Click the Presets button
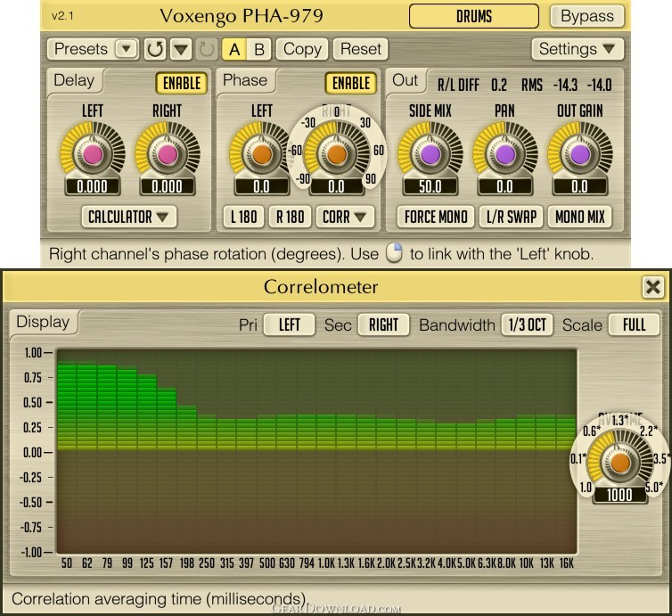The width and height of the screenshot is (672, 616). click(81, 49)
